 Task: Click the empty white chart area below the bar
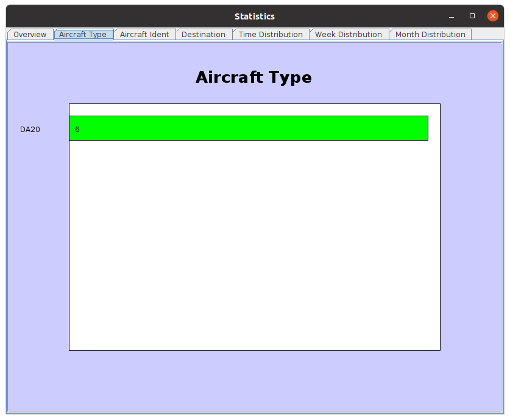point(255,243)
